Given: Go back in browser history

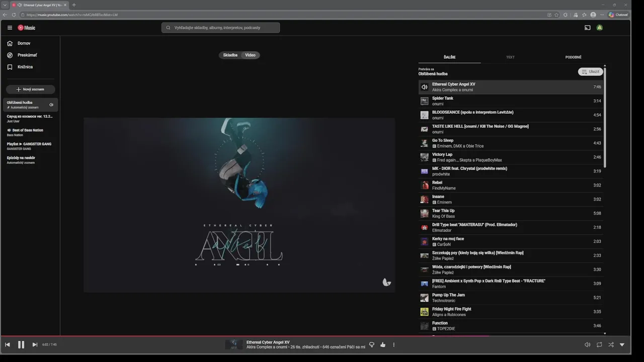Looking at the screenshot, I should pos(5,15).
